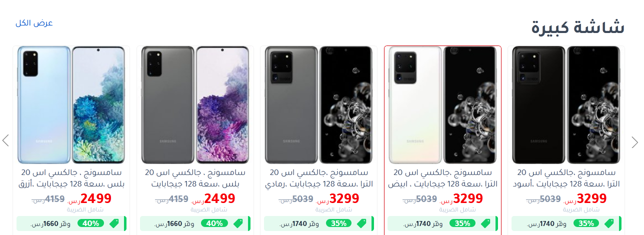Viewport: 644px width, 235px height.
Task: Click title of S20 Ultra ابيض product
Action: click(x=442, y=178)
